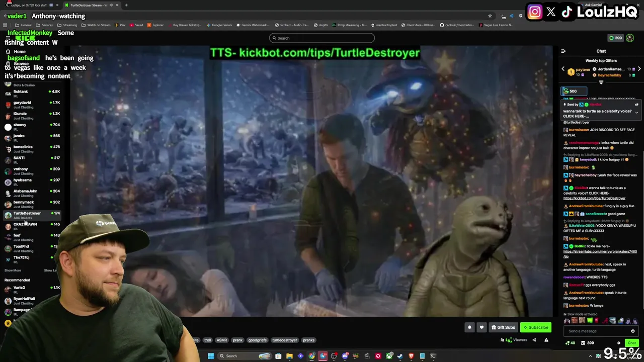Expand the pinned message chevron
Screen dimensions: 644x362
pyautogui.click(x=636, y=113)
